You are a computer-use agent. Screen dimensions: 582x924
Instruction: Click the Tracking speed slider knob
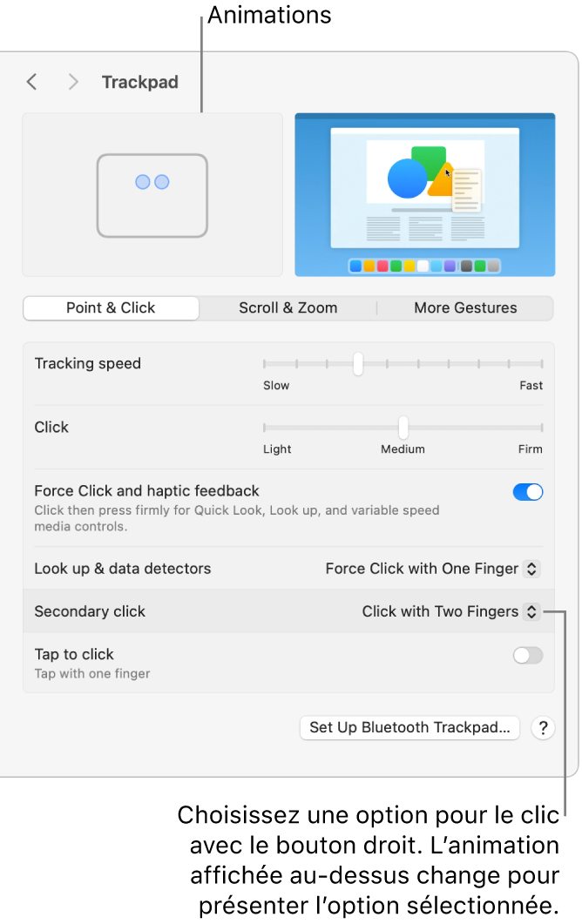click(357, 364)
